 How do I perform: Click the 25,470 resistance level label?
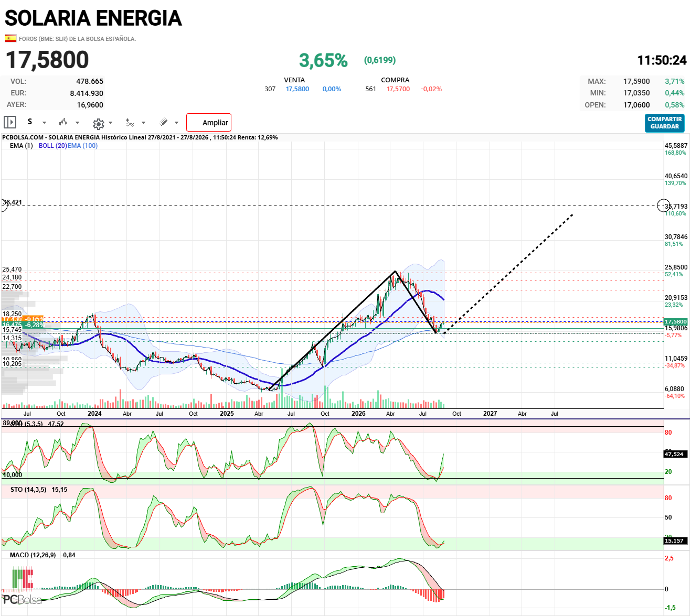[12, 269]
